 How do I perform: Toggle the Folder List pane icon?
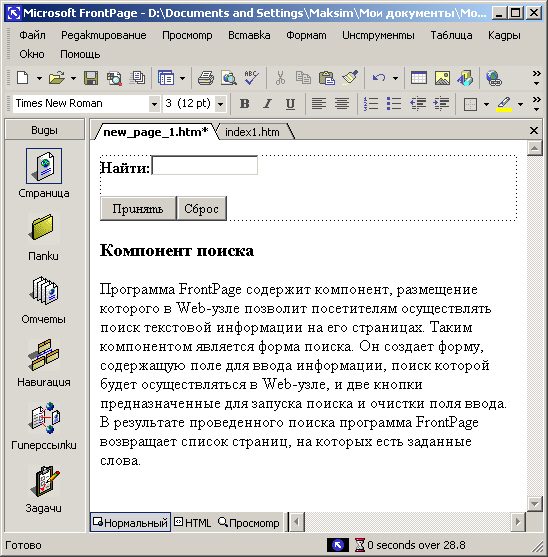(x=166, y=78)
